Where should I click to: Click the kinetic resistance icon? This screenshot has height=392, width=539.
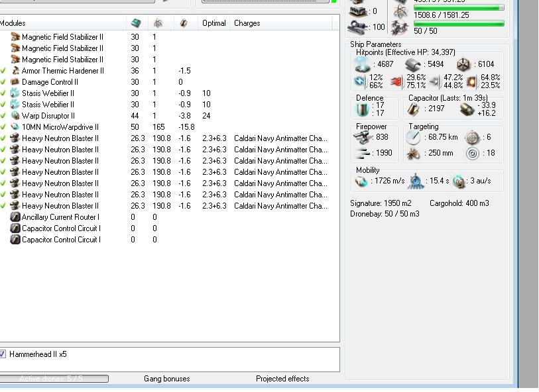point(435,81)
